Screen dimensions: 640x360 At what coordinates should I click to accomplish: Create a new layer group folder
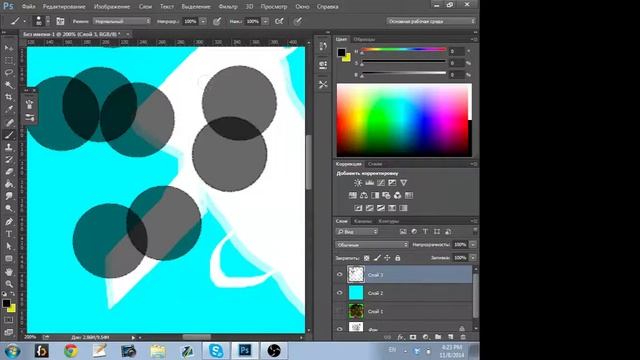click(438, 337)
